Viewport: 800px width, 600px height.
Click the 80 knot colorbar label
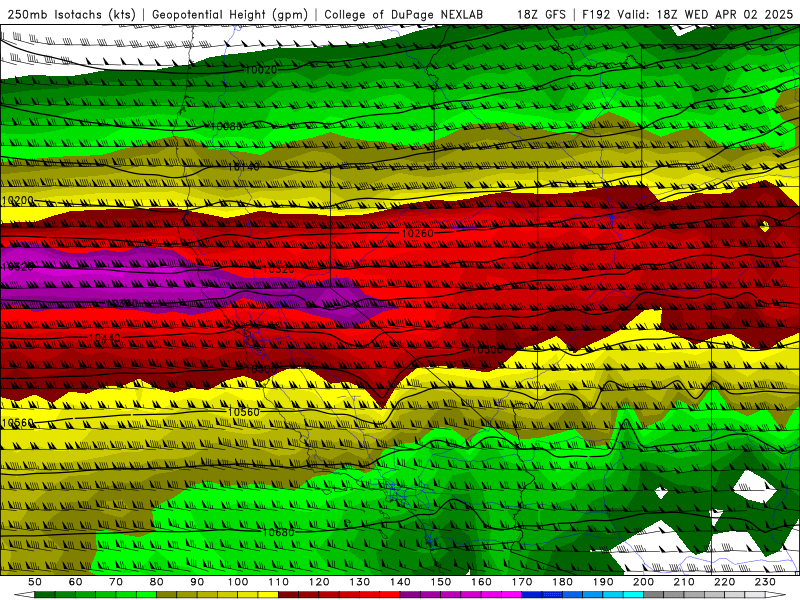pos(157,582)
